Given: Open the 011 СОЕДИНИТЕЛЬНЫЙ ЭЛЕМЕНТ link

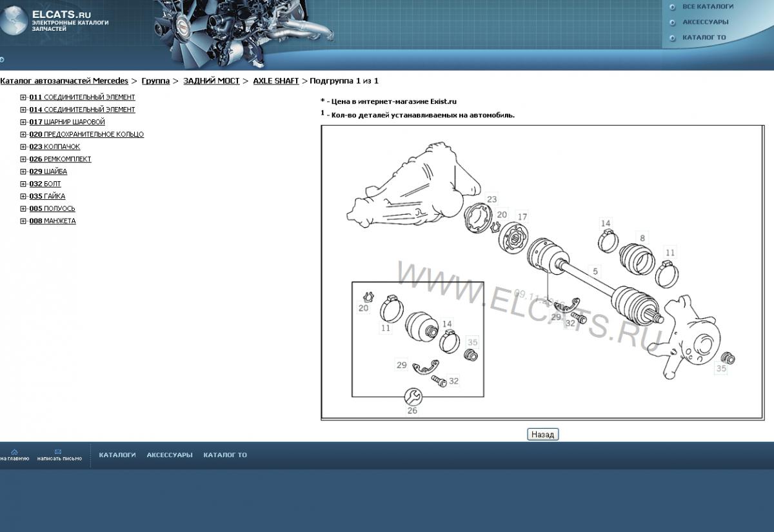Looking at the screenshot, I should tap(82, 97).
